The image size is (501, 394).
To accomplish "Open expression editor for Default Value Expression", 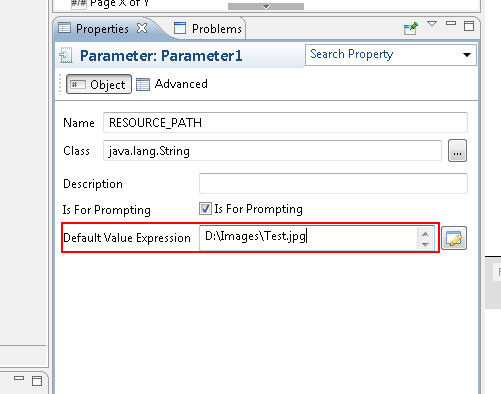I will (454, 238).
